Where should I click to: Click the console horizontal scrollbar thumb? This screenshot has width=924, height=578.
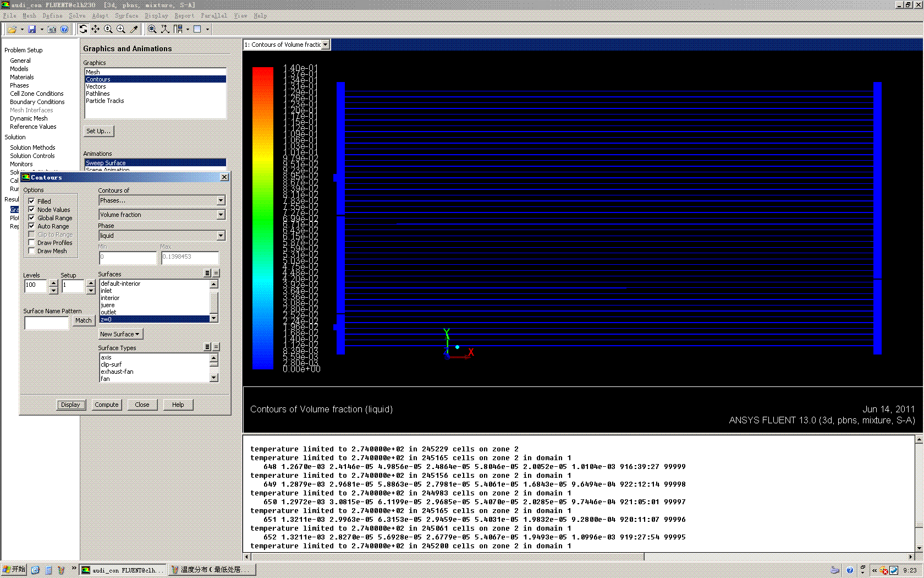[x=447, y=557]
